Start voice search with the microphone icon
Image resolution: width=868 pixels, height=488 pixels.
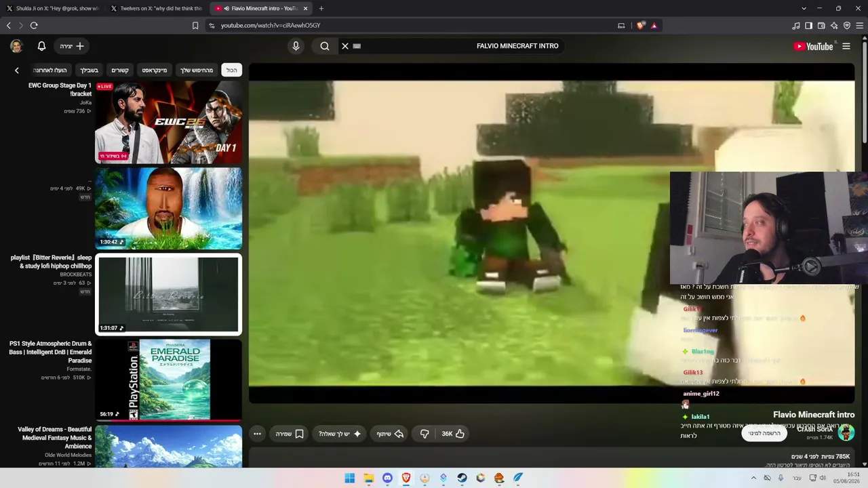tap(296, 46)
